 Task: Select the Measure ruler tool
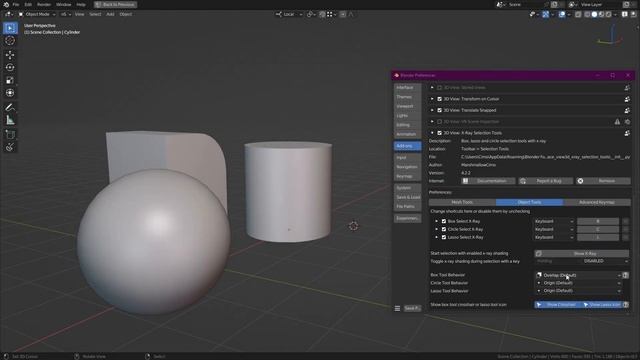pyautogui.click(x=10, y=120)
